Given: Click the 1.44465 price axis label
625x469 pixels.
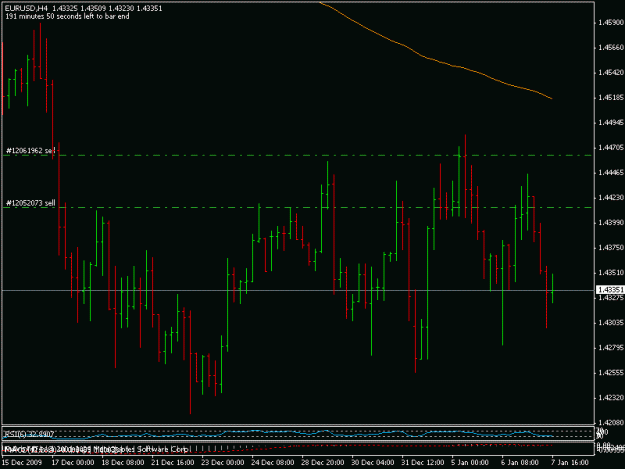Looking at the screenshot, I should click(x=611, y=173).
